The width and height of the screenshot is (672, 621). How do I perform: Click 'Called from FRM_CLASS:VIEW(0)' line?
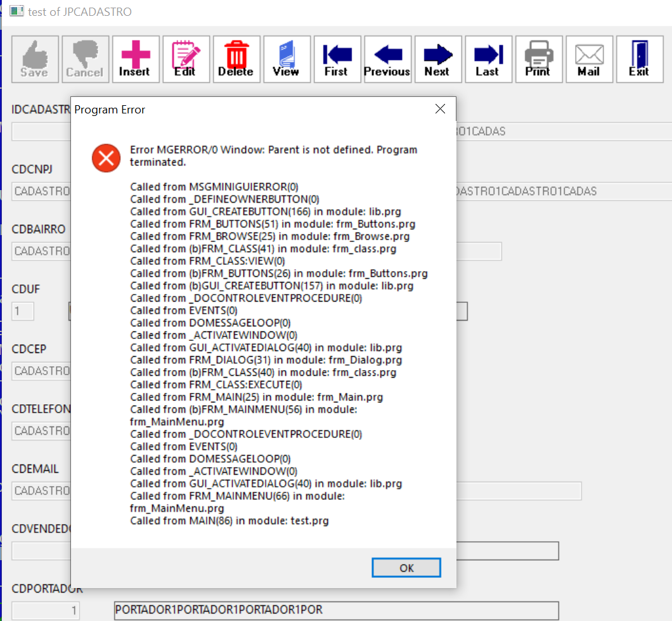[208, 261]
